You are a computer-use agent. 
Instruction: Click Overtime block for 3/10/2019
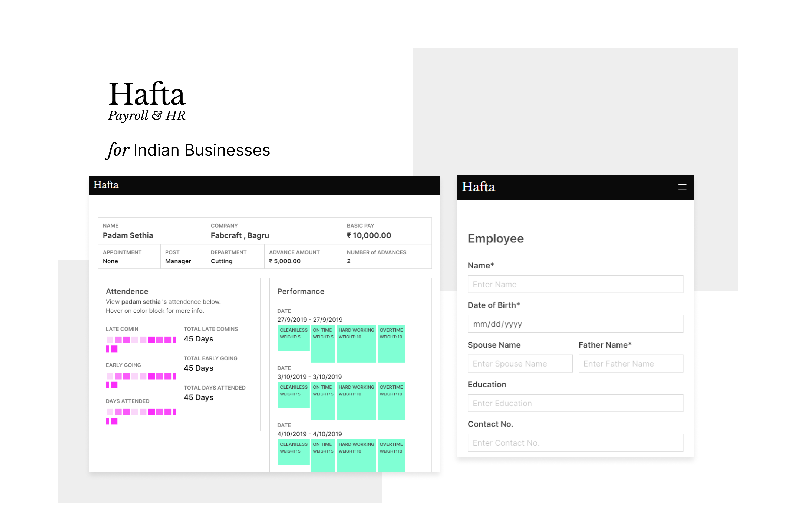[x=391, y=401]
